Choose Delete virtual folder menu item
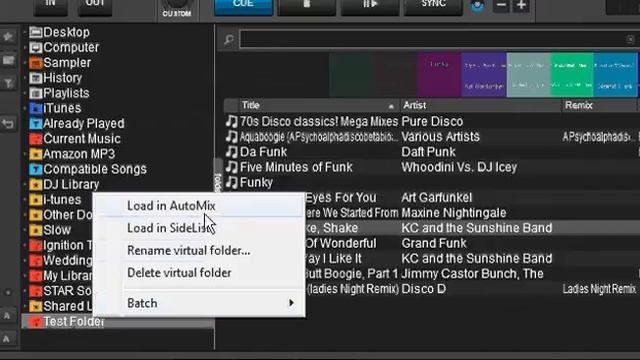Viewport: 640px width, 360px height. coord(199,273)
